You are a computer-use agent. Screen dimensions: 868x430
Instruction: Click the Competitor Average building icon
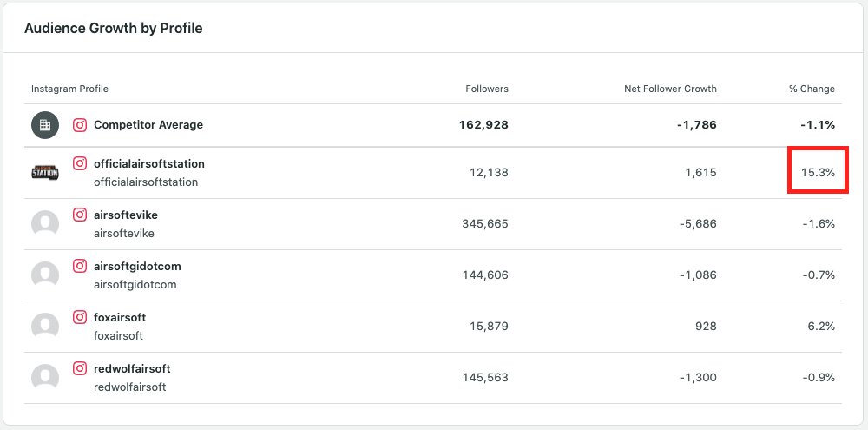pyautogui.click(x=45, y=125)
